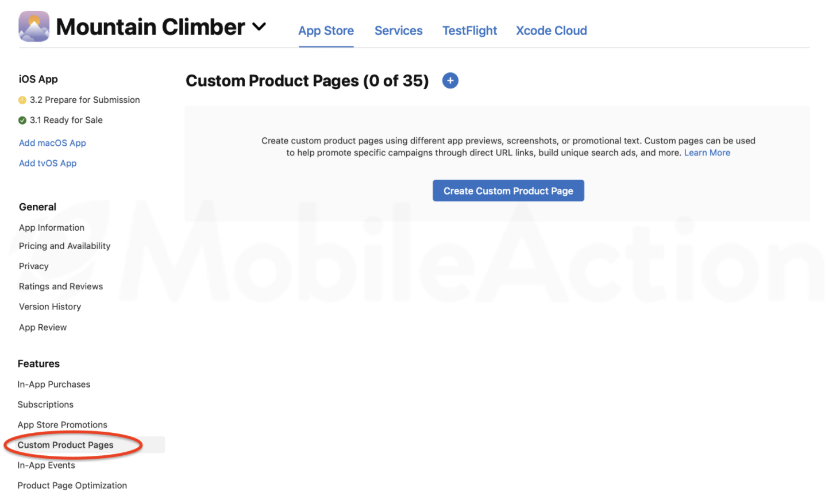Image resolution: width=825 pixels, height=504 pixels.
Task: Select the App Store tab
Action: (x=326, y=31)
